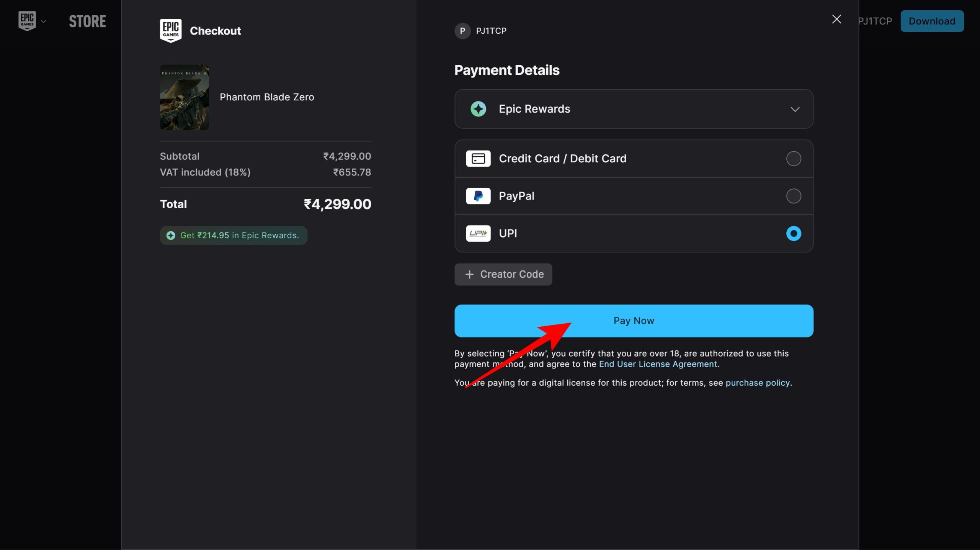The image size is (980, 550).
Task: Add a Creator Code
Action: (x=503, y=274)
